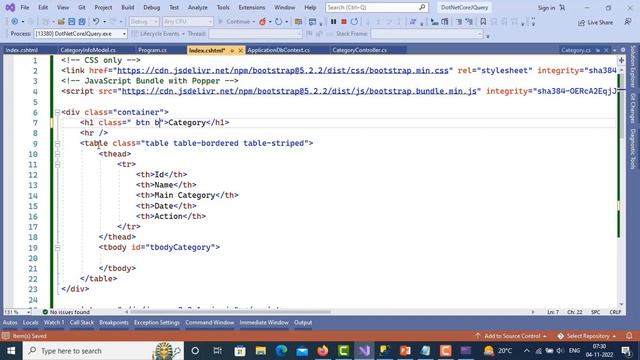Open the Any CPU platform dropdown
Viewport: 640px width, 360px height.
point(188,22)
